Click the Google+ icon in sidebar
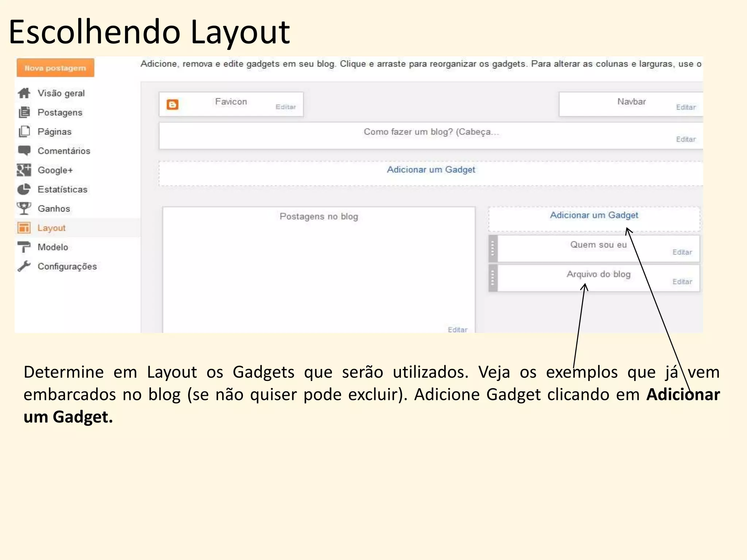Screen dimensions: 747x560 tap(24, 170)
